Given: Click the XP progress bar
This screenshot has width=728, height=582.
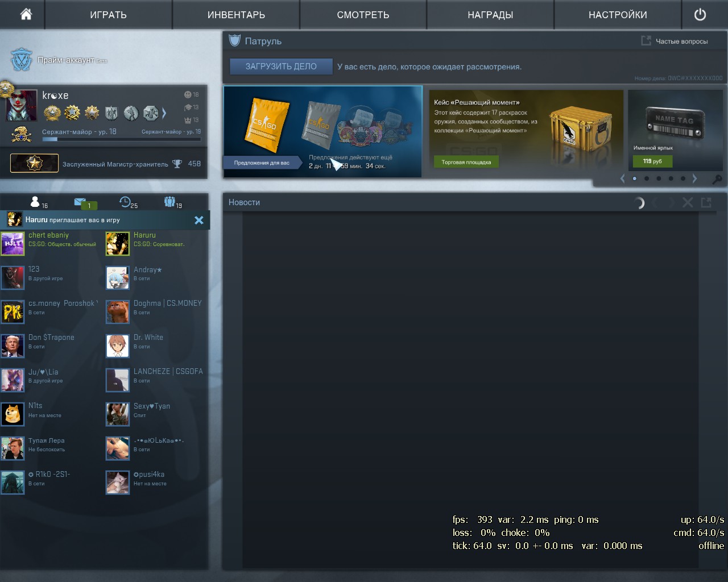Looking at the screenshot, I should [121, 139].
